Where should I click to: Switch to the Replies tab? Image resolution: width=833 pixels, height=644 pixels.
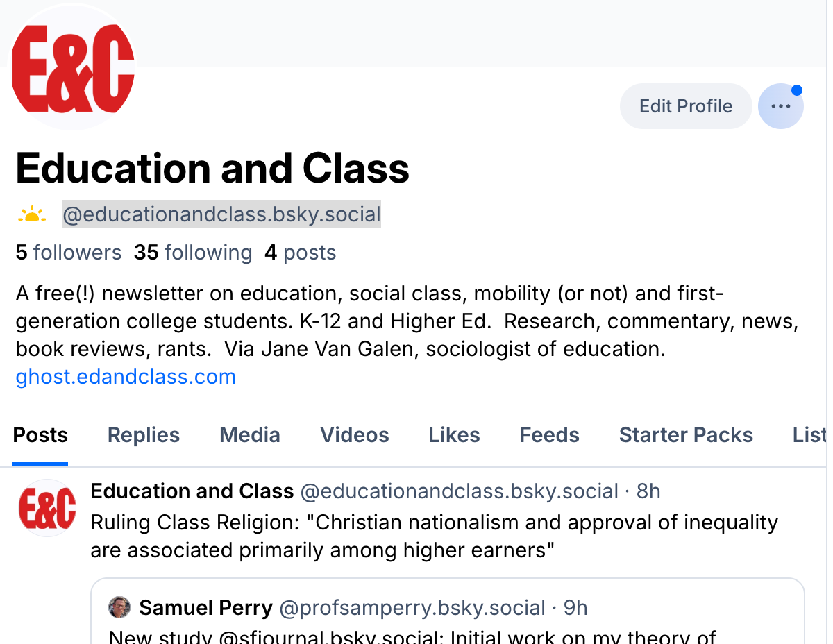click(144, 435)
